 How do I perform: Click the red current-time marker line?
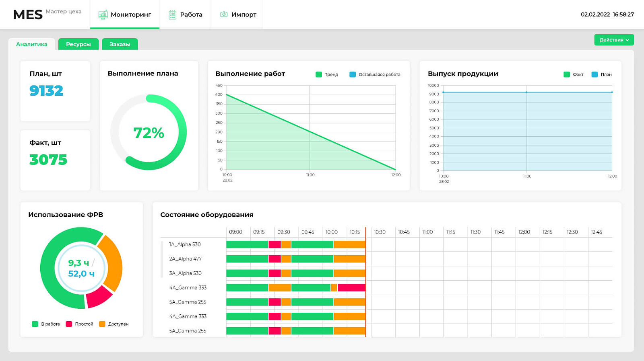(x=366, y=281)
